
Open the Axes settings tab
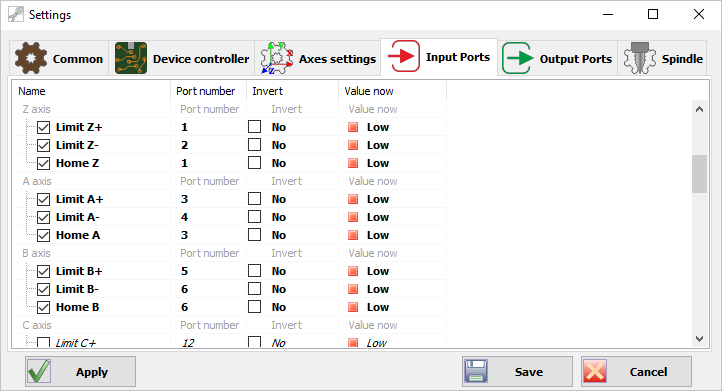coord(318,58)
